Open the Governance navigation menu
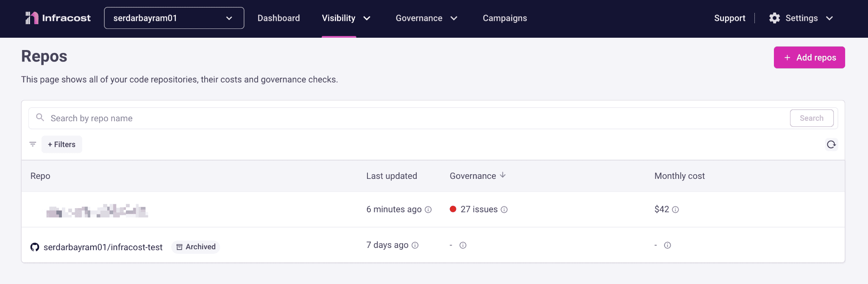This screenshot has height=284, width=868. [x=419, y=18]
